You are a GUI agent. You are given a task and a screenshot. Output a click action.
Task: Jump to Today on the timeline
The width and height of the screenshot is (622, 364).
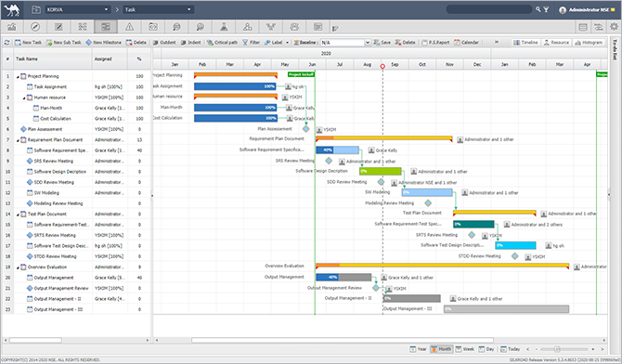point(510,349)
